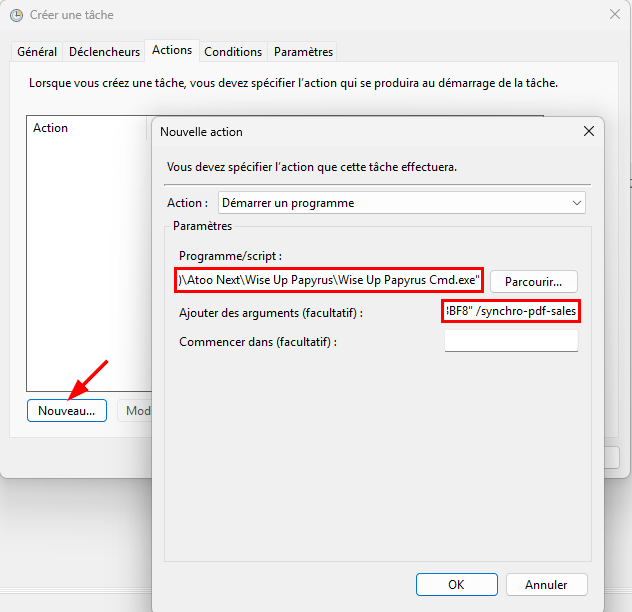Focus the Ajouter des arguments field
Screen dimensions: 632x612
pos(511,312)
